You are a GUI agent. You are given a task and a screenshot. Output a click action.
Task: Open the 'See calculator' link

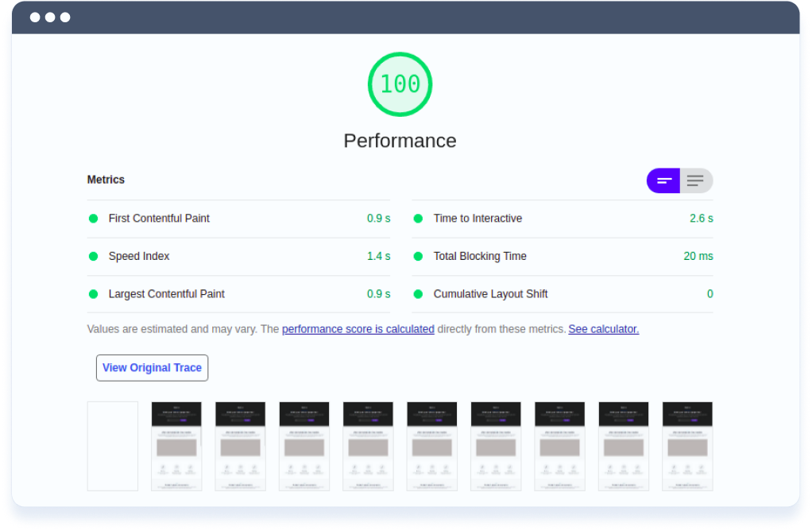click(603, 329)
